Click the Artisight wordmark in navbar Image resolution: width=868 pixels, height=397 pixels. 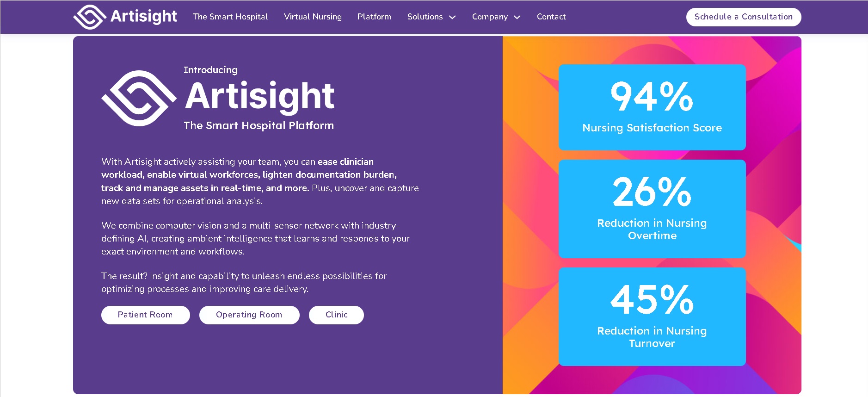click(x=143, y=16)
